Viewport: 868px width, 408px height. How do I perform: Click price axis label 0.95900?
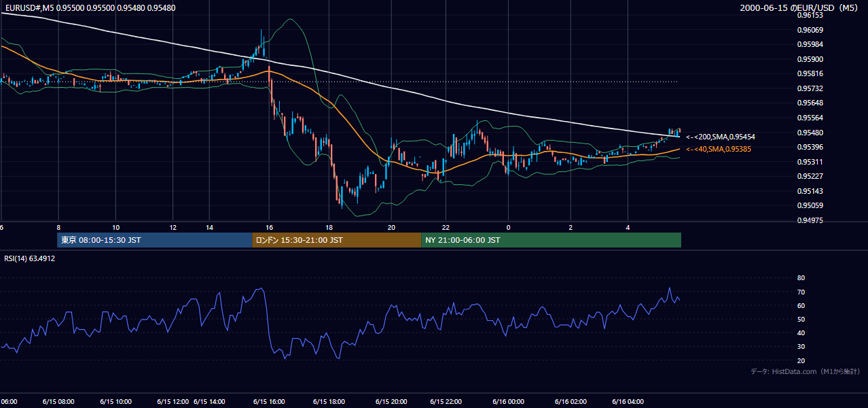pyautogui.click(x=810, y=59)
